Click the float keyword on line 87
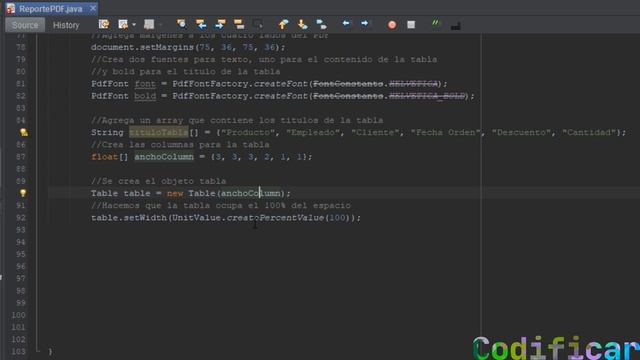 tap(104, 157)
